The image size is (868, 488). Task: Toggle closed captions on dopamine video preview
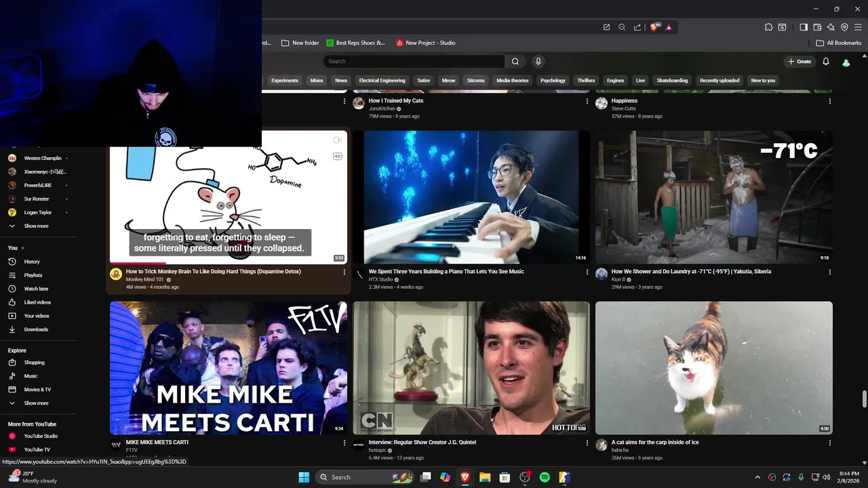tap(337, 157)
